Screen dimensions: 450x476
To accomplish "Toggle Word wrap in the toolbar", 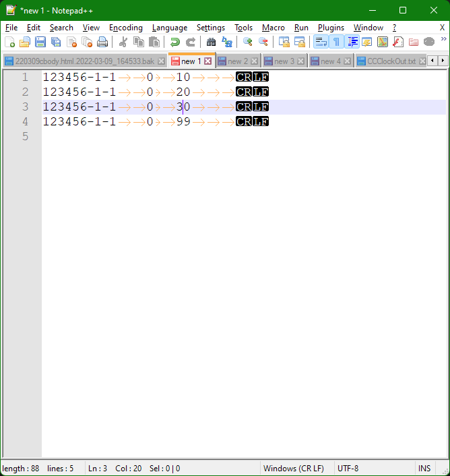I will click(321, 42).
